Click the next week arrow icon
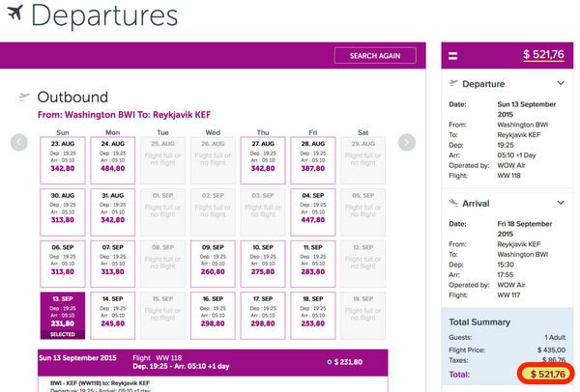Image resolution: width=580 pixels, height=392 pixels. tap(407, 143)
